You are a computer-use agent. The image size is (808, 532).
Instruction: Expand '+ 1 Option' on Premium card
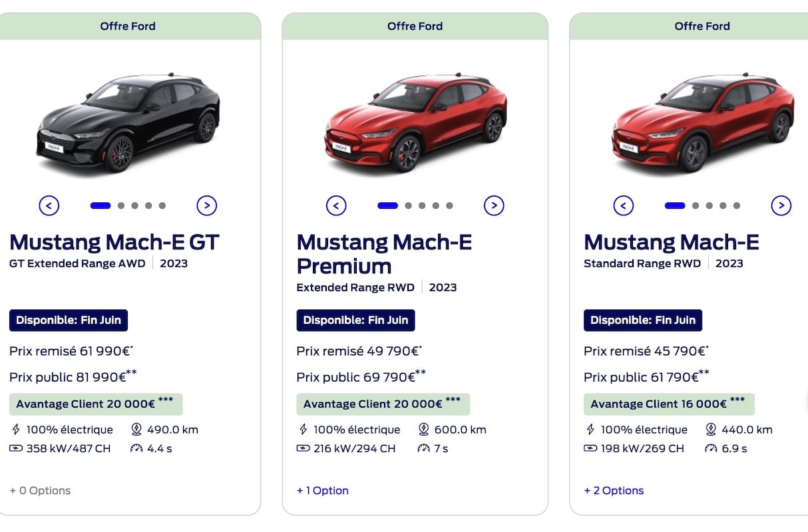[x=323, y=491]
